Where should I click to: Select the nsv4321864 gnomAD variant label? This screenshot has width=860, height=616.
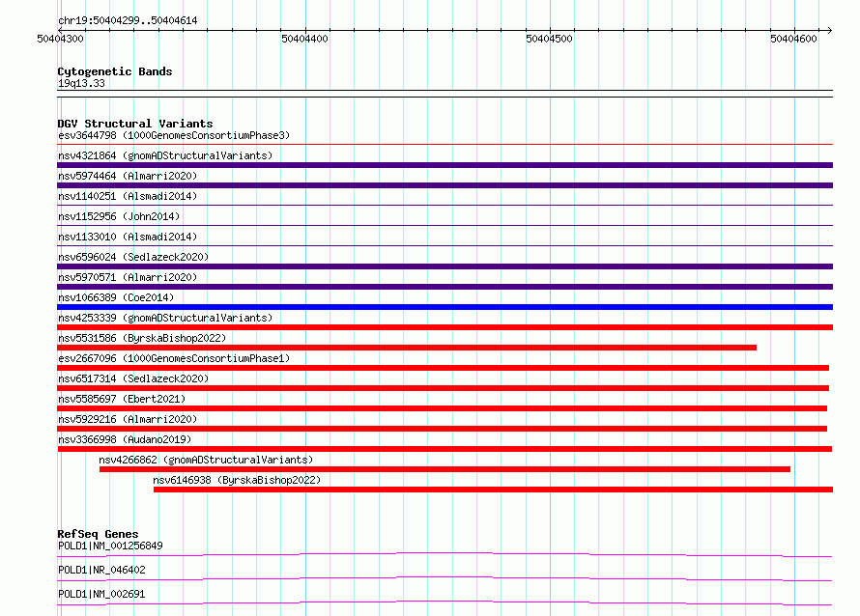tap(165, 155)
